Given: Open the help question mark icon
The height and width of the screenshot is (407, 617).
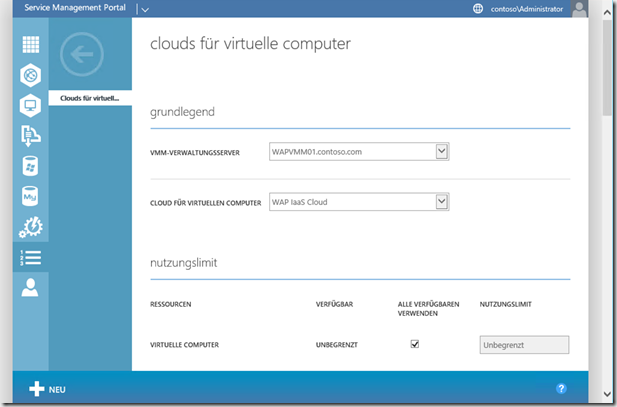Looking at the screenshot, I should (561, 388).
